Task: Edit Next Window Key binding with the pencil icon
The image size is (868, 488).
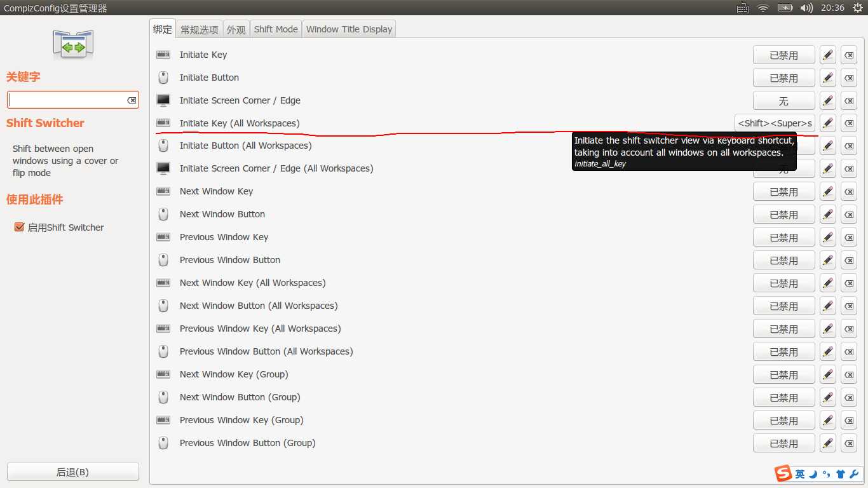Action: [x=827, y=192]
